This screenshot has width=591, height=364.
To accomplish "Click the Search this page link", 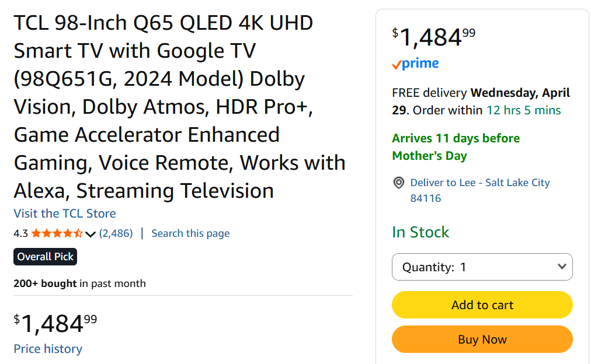I will click(x=190, y=233).
